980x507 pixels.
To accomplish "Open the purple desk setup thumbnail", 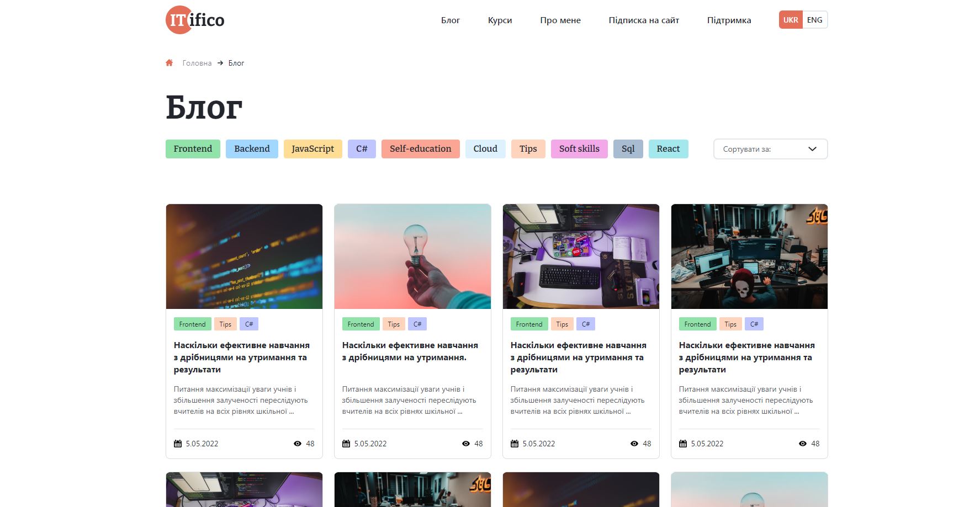I will (x=581, y=257).
